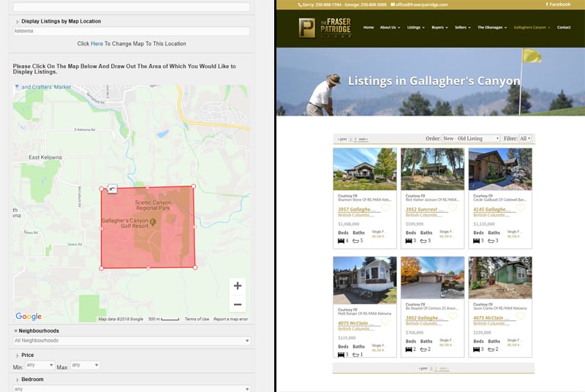Screen dimensions: 585x392
Task: Click the bottom-left corner handle of red area
Action: tap(102, 268)
